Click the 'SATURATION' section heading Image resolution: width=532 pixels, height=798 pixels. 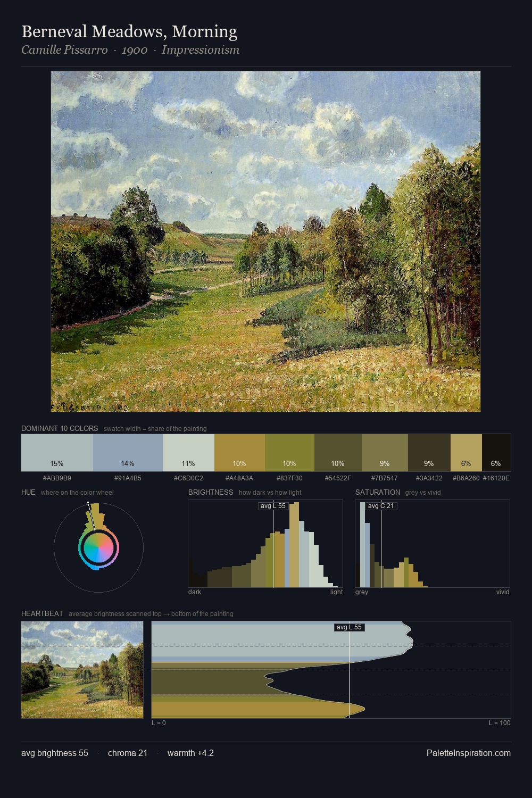click(378, 492)
